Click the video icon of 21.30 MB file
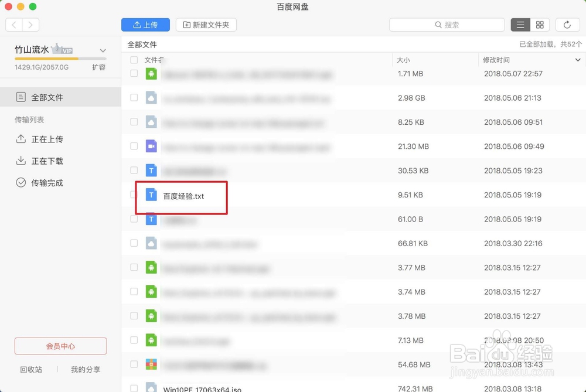The width and height of the screenshot is (586, 392). pos(151,146)
